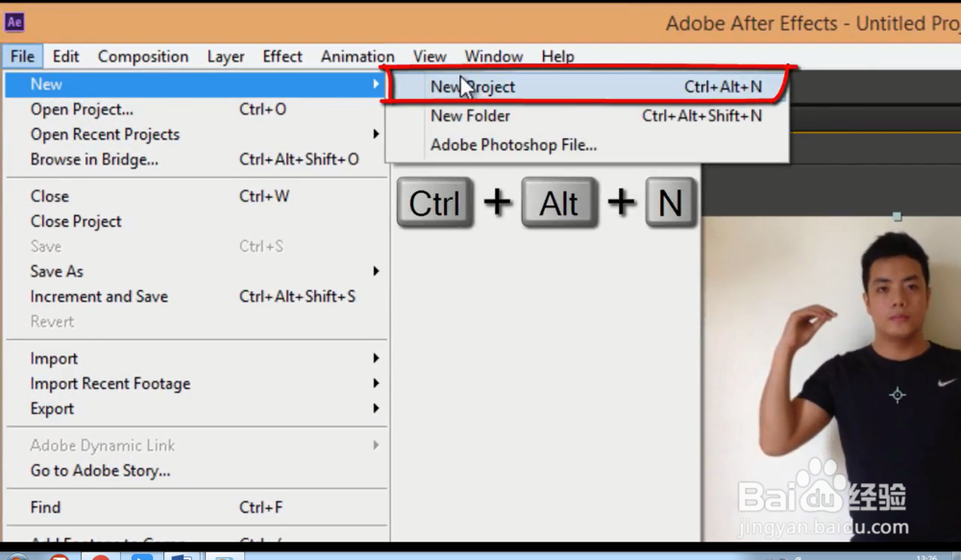Expand Open Recent Projects submenu

195,134
